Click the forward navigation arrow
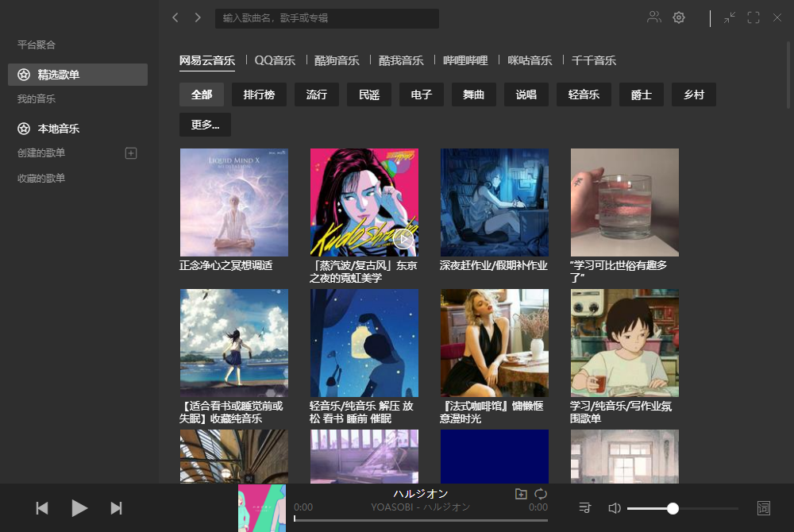 pyautogui.click(x=197, y=17)
